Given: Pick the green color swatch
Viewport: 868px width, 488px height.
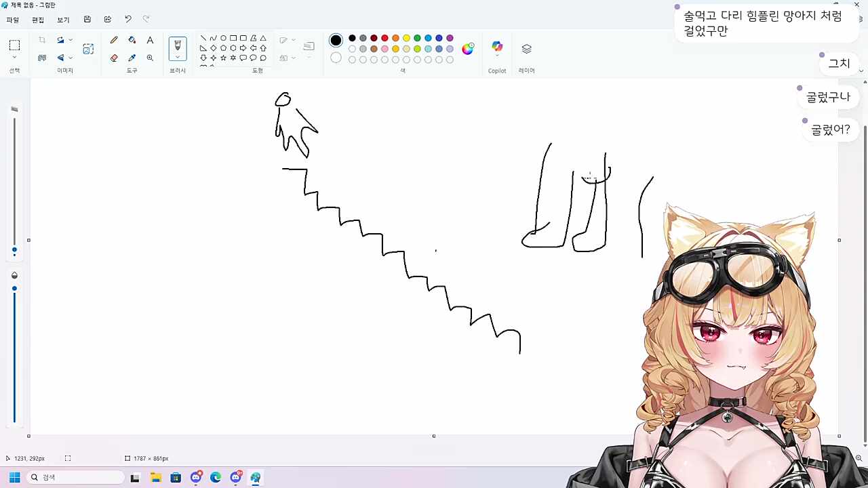Looking at the screenshot, I should pos(417,38).
